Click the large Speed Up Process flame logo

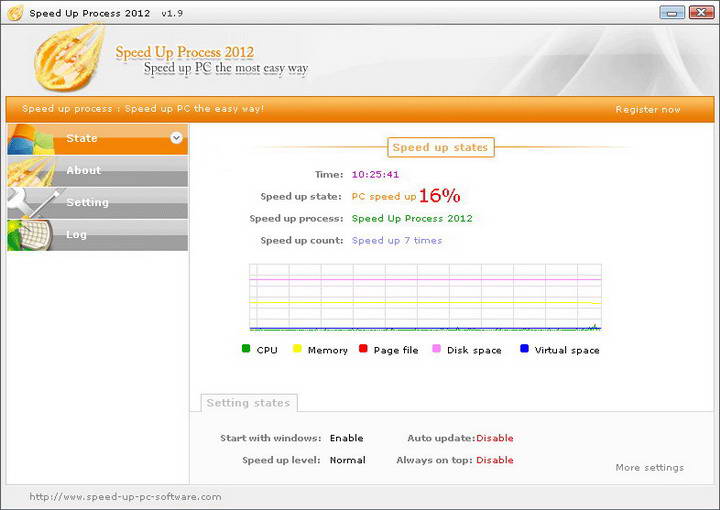[69, 58]
